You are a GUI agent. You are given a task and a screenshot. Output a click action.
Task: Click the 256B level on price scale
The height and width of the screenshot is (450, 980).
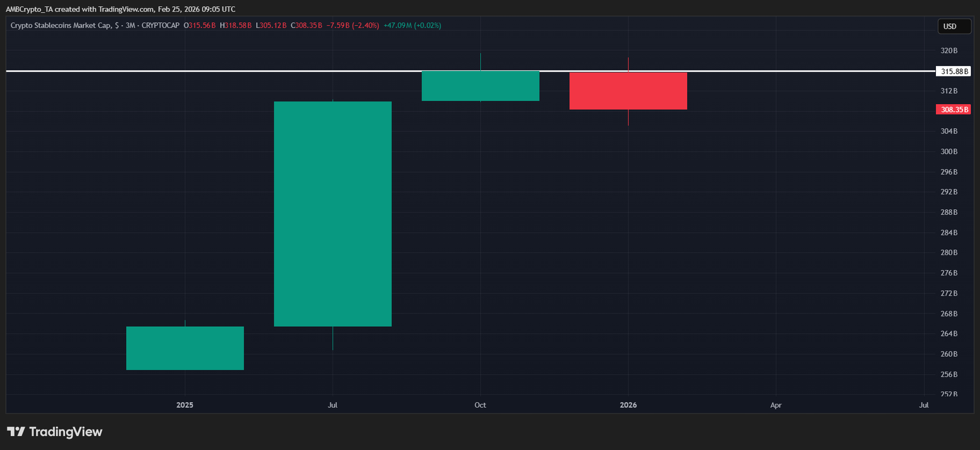[x=949, y=375]
